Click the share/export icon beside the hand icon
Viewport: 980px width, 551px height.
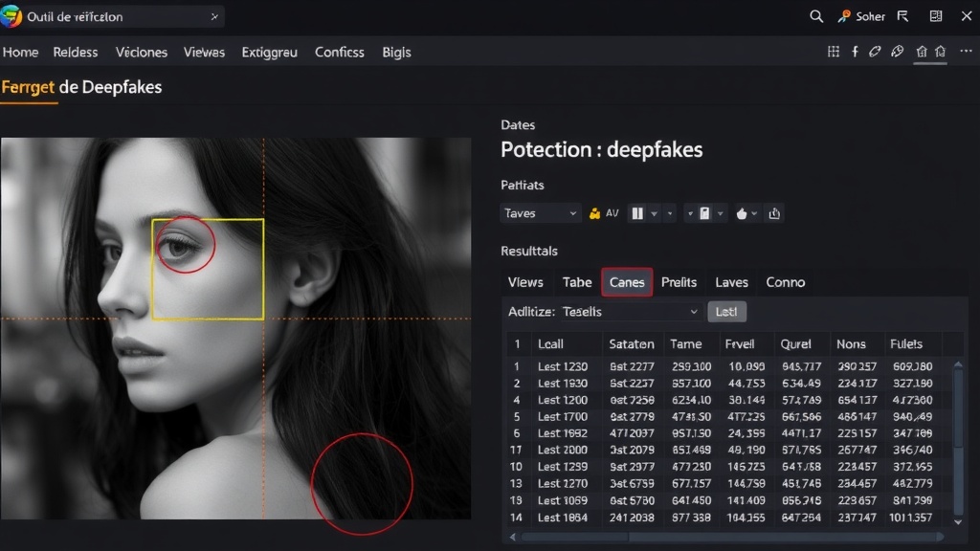click(774, 213)
